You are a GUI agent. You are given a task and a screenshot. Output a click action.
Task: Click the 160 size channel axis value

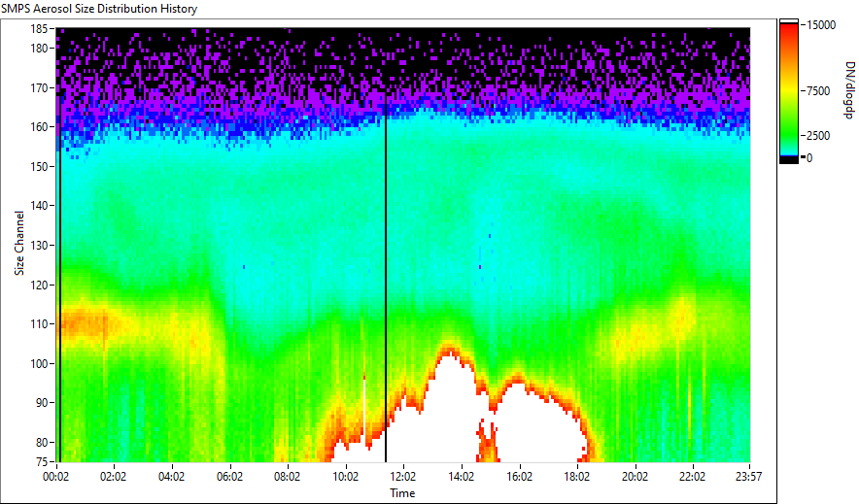click(40, 127)
